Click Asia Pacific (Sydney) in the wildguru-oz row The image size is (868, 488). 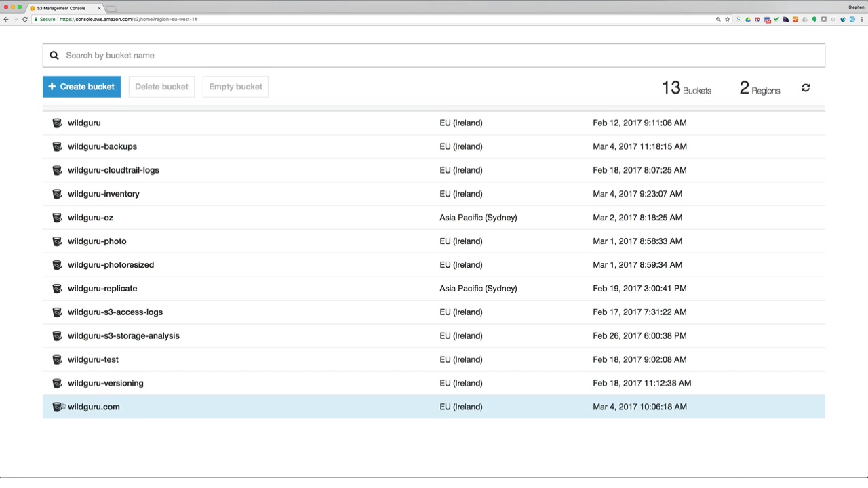478,218
